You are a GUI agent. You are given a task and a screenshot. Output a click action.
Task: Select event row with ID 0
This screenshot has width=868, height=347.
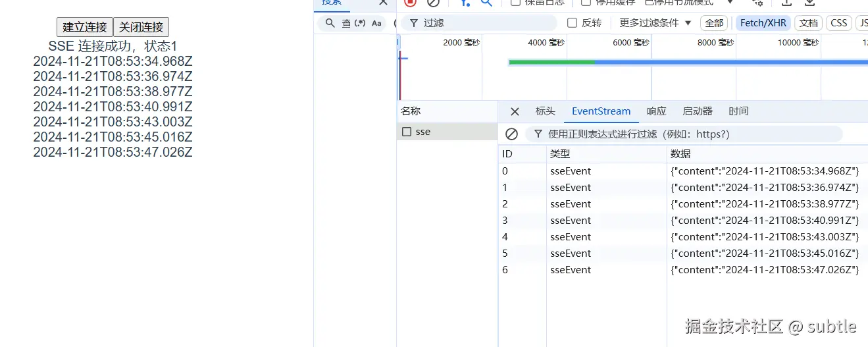click(683, 171)
